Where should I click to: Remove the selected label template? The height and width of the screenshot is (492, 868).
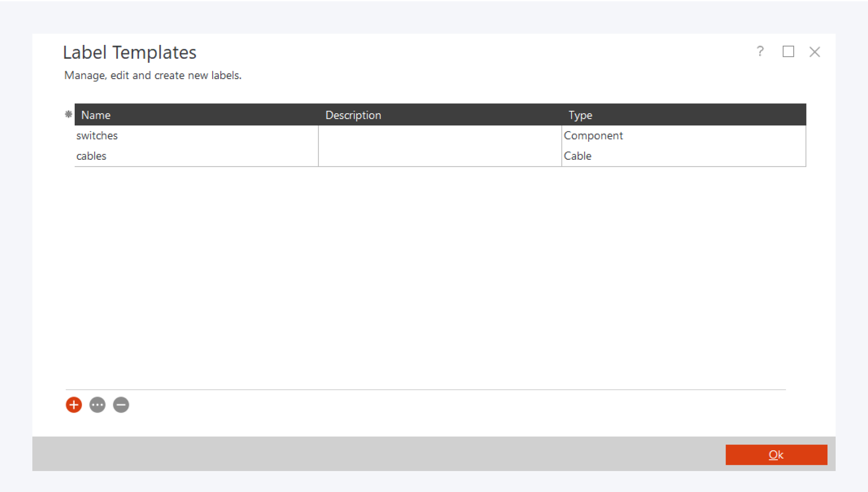point(121,405)
